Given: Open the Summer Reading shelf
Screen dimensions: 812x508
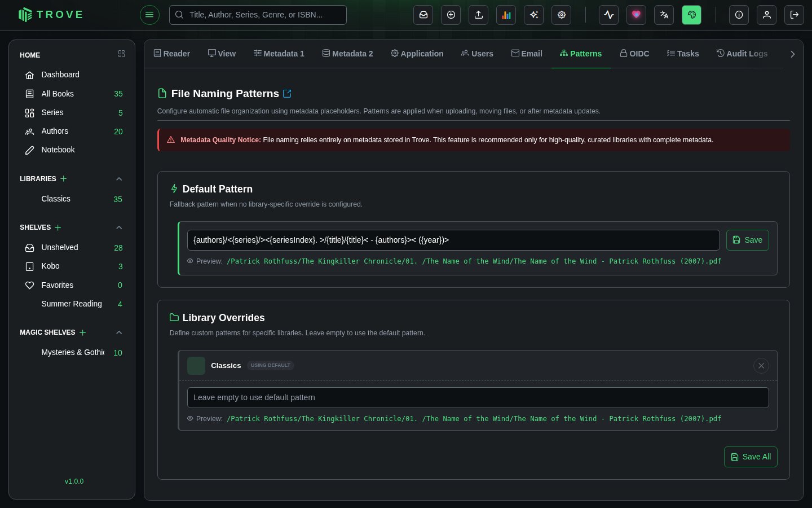Looking at the screenshot, I should coord(72,304).
